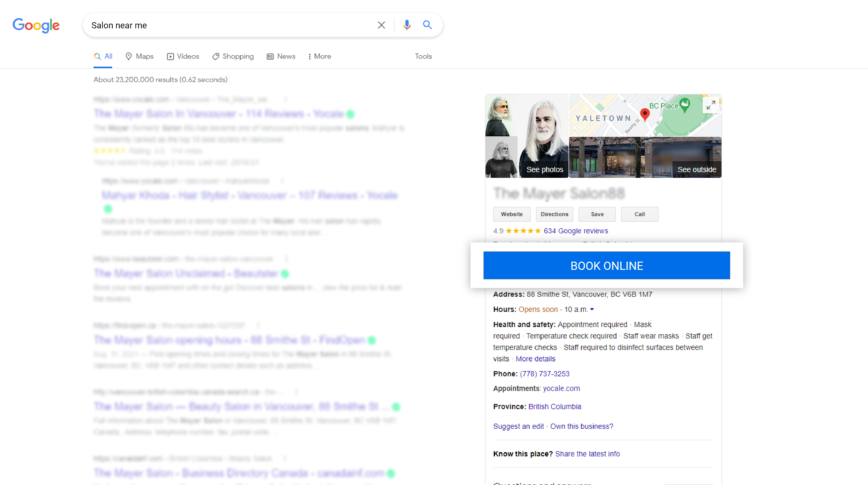Click Share the latest info
Screen dimensions: 868x485
(x=587, y=454)
